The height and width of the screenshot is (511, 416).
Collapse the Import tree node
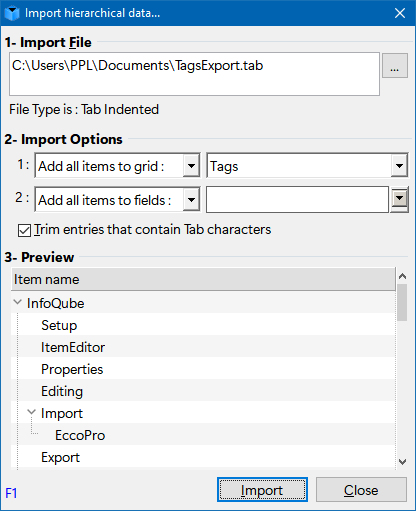point(31,412)
